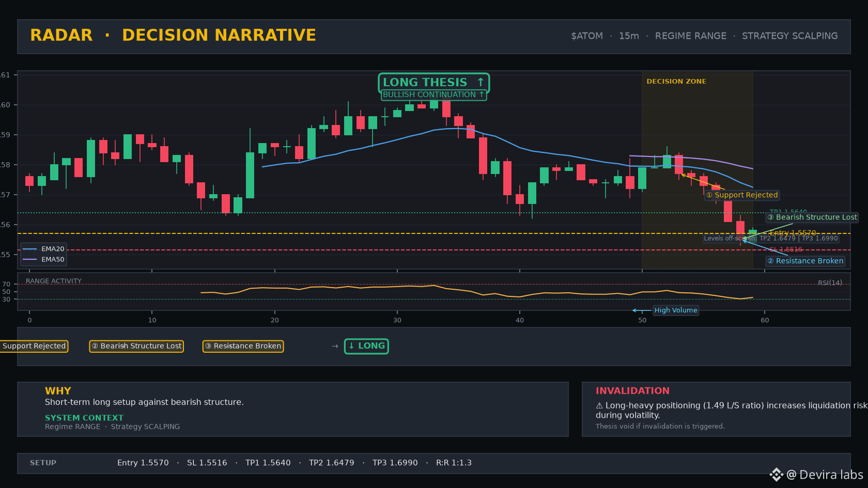Click the EMA50 legend entry

43,260
